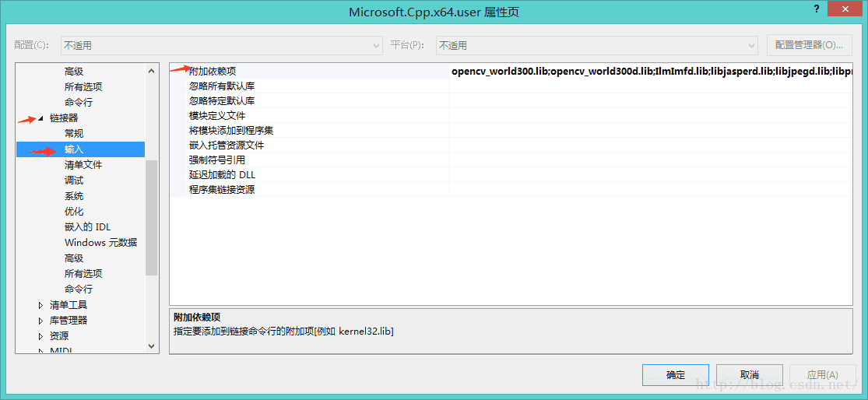Click the help question mark icon
The height and width of the screenshot is (400, 868).
point(817,9)
